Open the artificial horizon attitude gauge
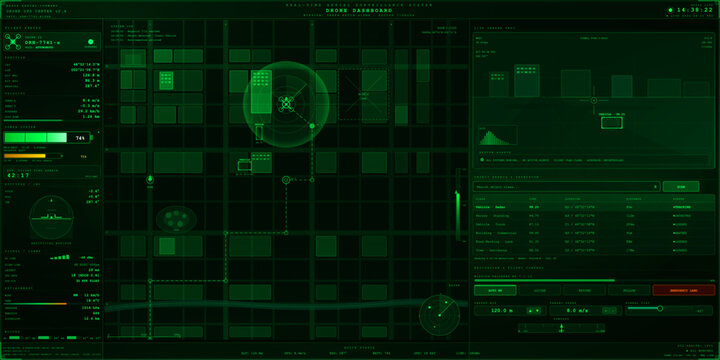 click(x=51, y=217)
